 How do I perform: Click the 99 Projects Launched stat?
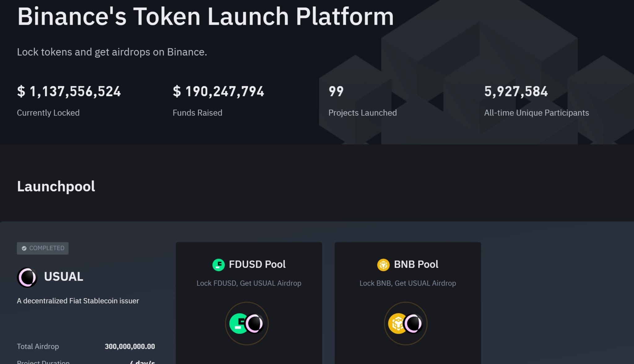336,92
